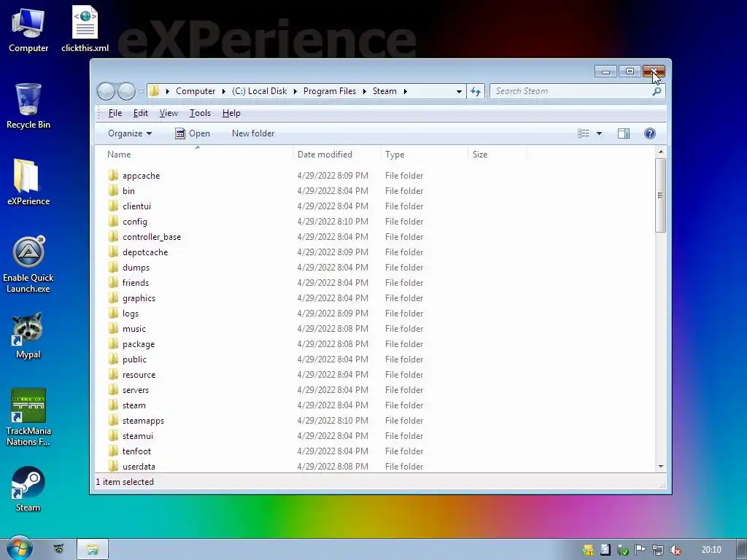This screenshot has height=560, width=747.
Task: Open the Windows Start orb
Action: 19,548
